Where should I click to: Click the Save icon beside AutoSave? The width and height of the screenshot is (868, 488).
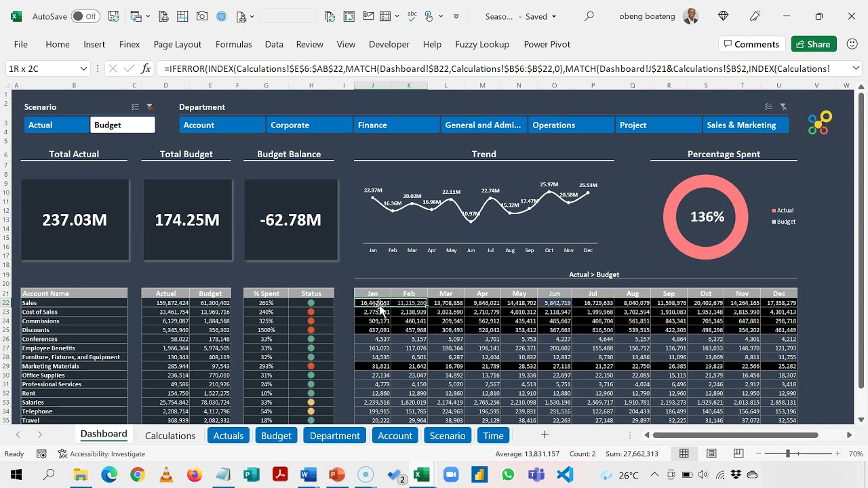(x=113, y=16)
